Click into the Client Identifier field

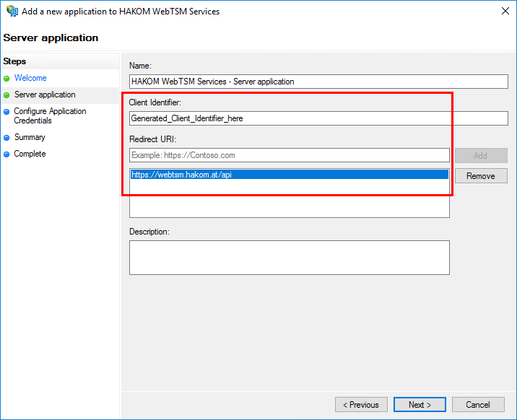tap(318, 118)
